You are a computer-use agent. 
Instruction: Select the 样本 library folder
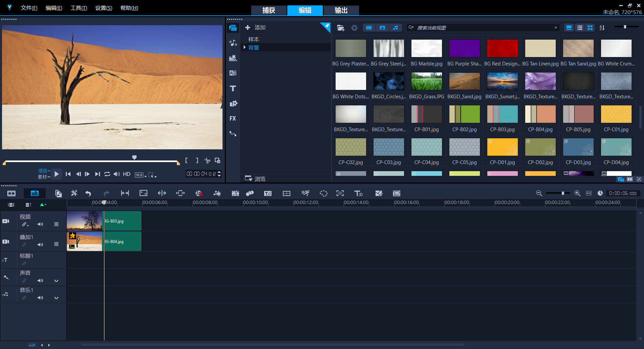tap(254, 39)
